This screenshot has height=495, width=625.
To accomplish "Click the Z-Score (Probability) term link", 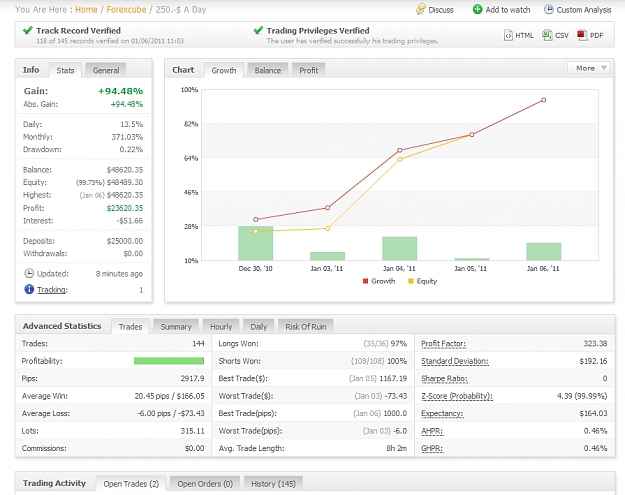I will pos(457,396).
